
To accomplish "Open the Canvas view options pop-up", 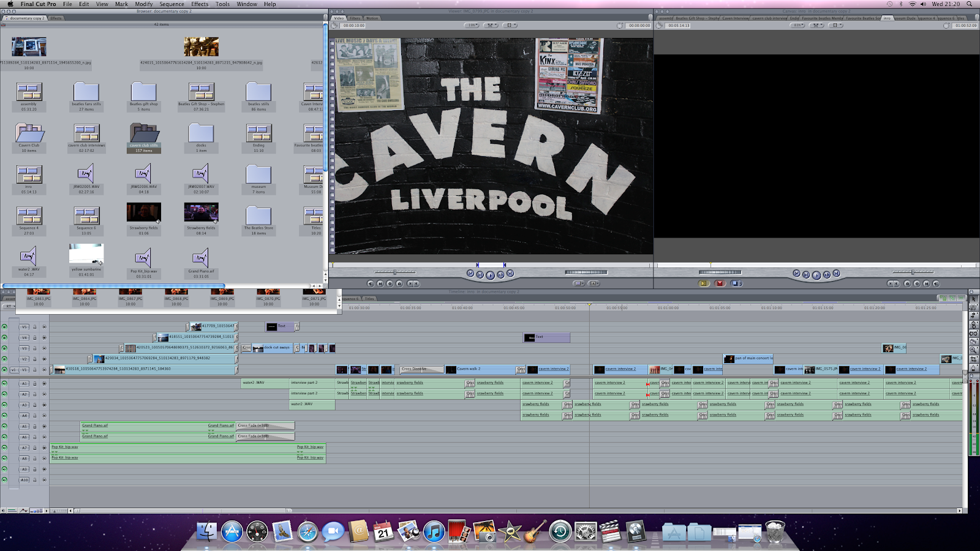I will [x=836, y=26].
